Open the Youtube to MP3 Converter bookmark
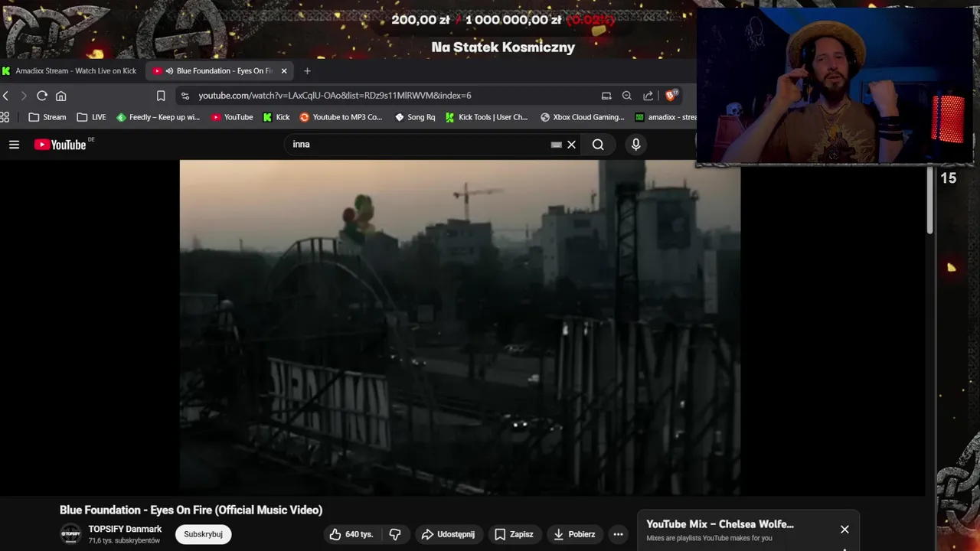Screen dimensions: 980x551 pyautogui.click(x=341, y=117)
